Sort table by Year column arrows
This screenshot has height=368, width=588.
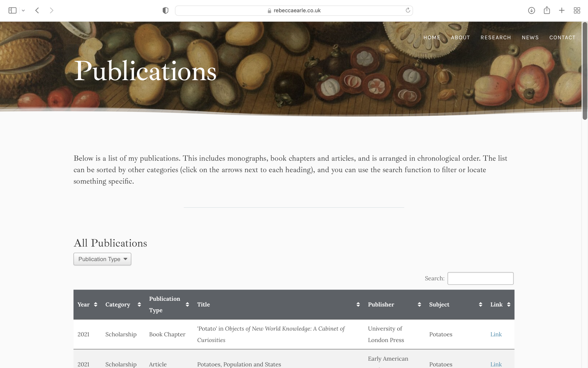click(96, 305)
